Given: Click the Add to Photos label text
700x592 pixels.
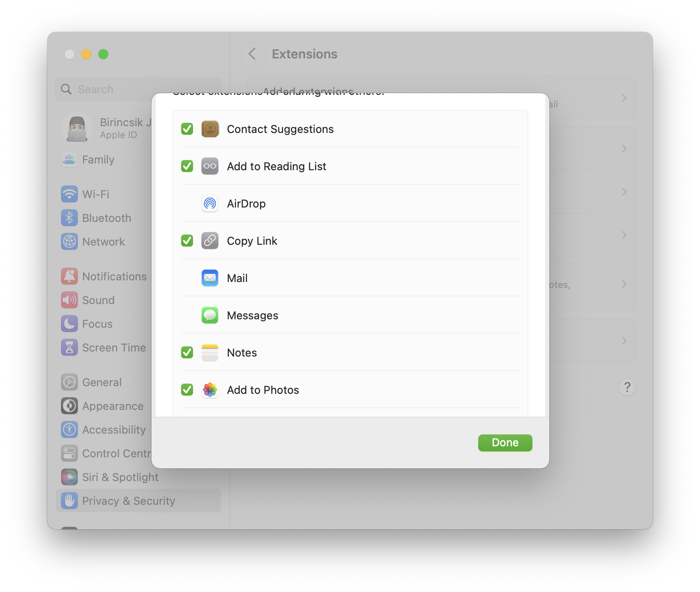Looking at the screenshot, I should (x=263, y=390).
